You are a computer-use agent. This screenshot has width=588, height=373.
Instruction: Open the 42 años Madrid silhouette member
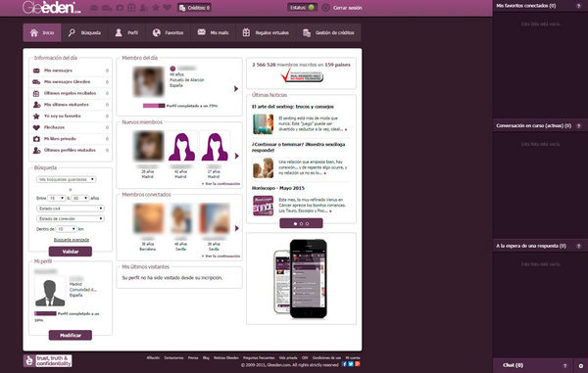pyautogui.click(x=181, y=147)
